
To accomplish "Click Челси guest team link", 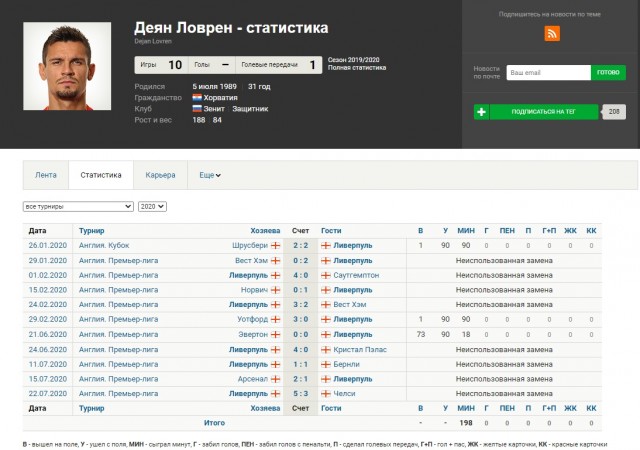I will 344,394.
